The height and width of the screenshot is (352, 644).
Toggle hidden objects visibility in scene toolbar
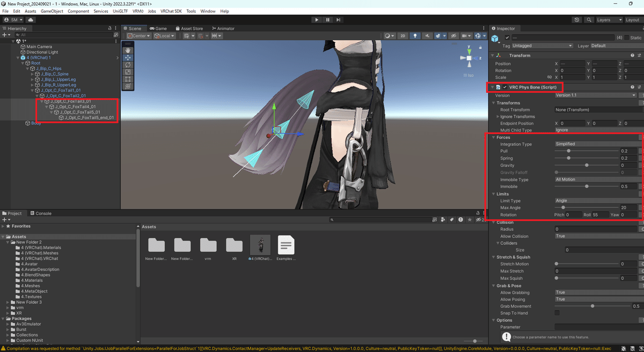pyautogui.click(x=453, y=36)
